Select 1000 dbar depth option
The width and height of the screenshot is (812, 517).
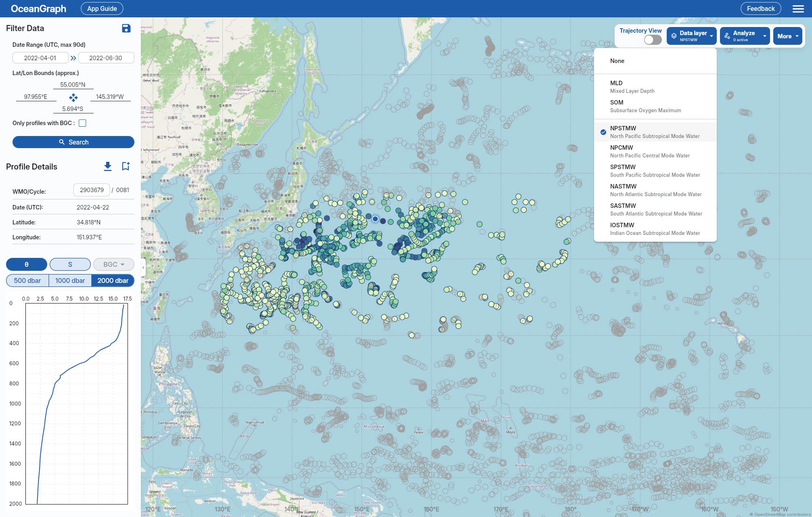tap(70, 280)
